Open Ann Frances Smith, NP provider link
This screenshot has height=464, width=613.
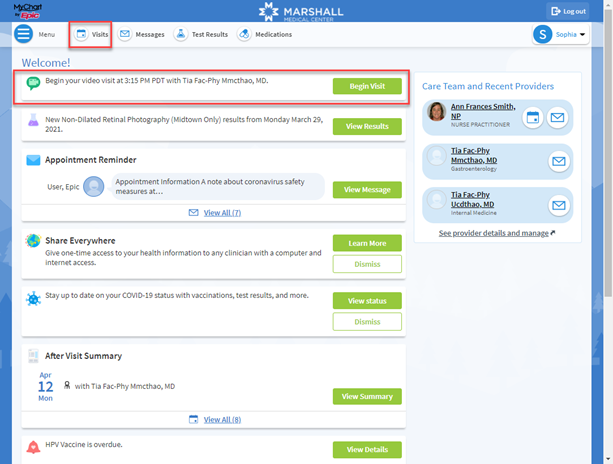tap(483, 111)
